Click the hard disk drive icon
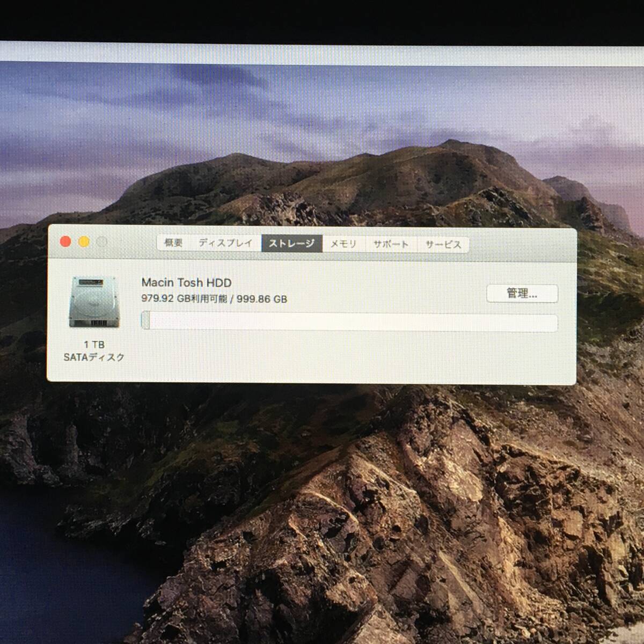Viewport: 644px width, 644px height. pos(94,302)
